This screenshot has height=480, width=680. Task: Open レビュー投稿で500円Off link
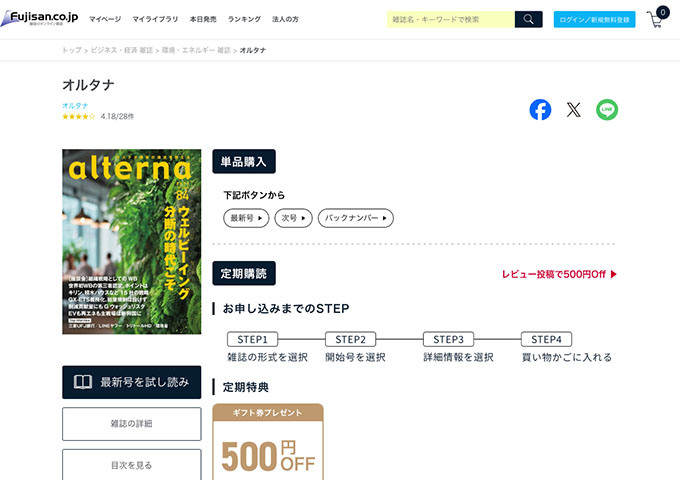click(x=559, y=274)
